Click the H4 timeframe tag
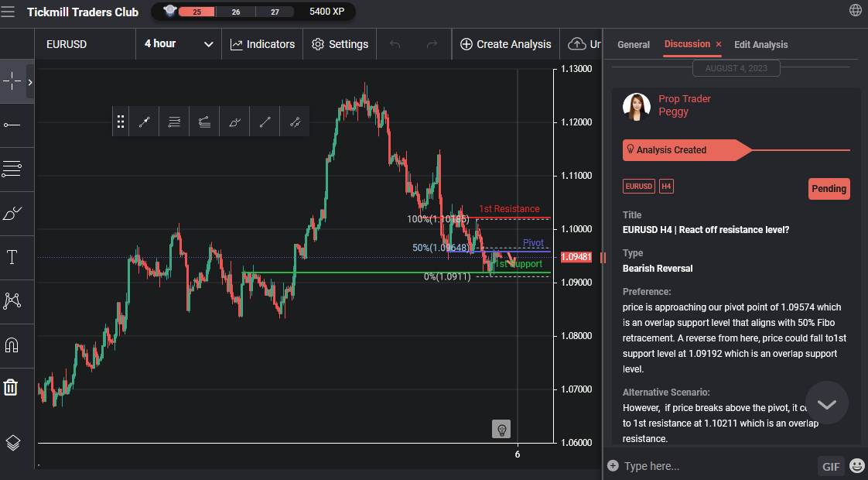868x480 pixels. (x=666, y=187)
